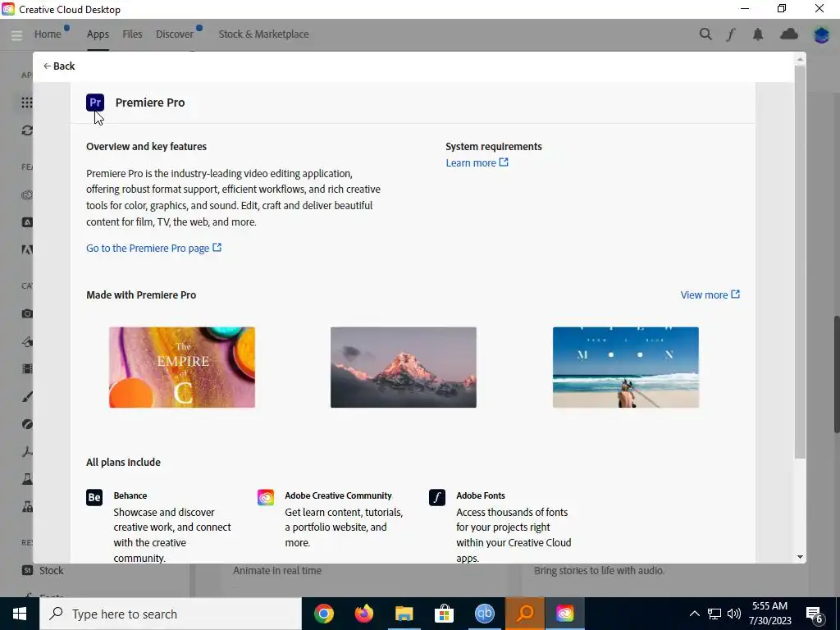Viewport: 840px width, 630px height.
Task: Open the hamburger menu
Action: point(16,34)
